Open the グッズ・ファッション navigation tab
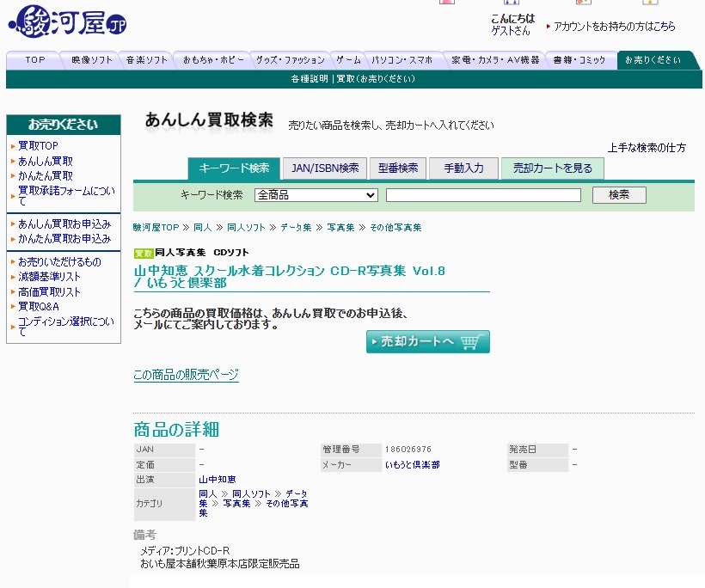Screen dimensions: 705x588 [291, 60]
